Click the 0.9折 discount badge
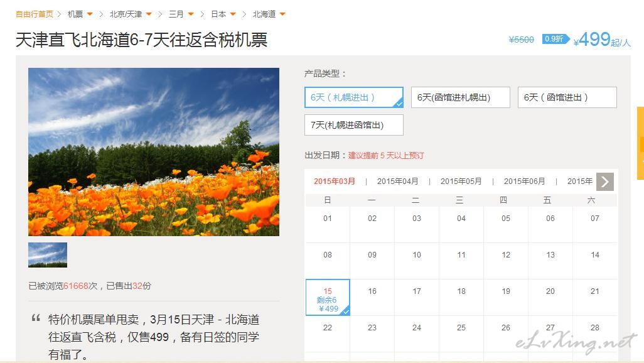 pyautogui.click(x=555, y=39)
